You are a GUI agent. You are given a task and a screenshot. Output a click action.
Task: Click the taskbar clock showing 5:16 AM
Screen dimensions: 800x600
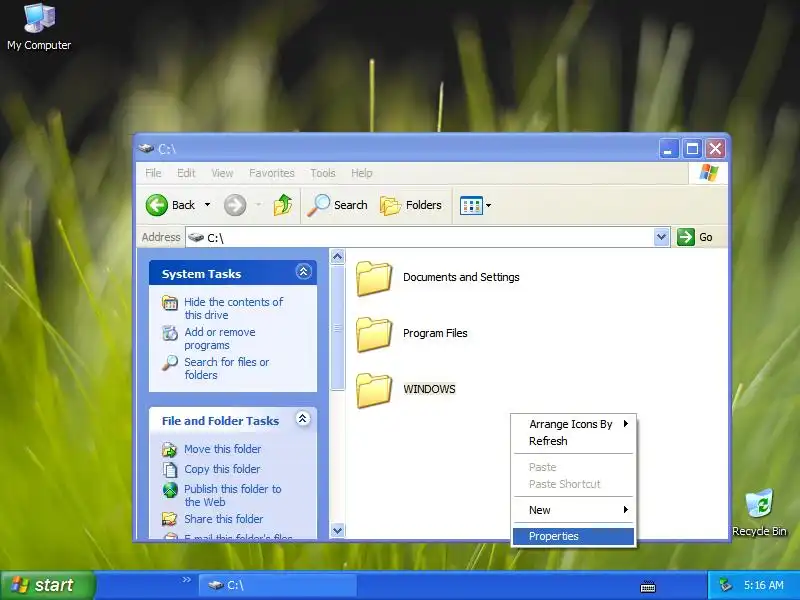(763, 585)
